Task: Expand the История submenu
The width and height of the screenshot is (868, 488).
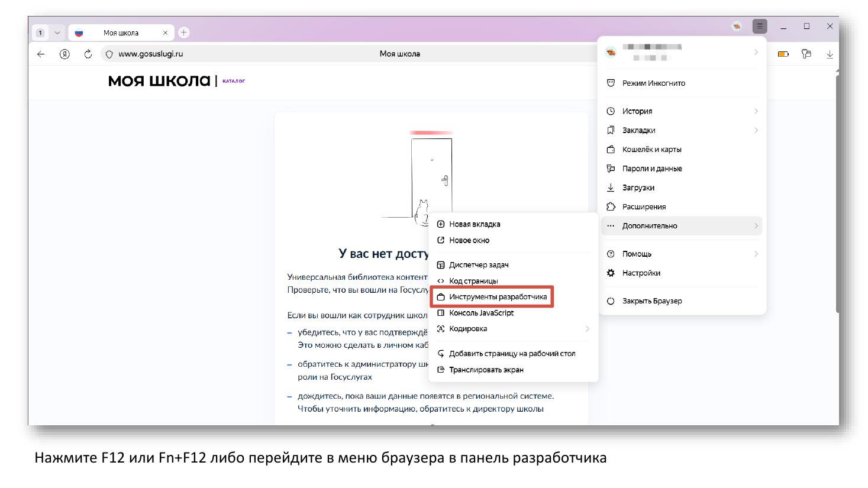Action: click(x=682, y=111)
